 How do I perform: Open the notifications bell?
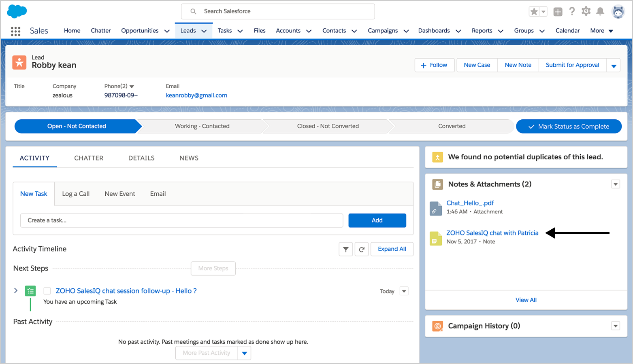click(x=600, y=11)
